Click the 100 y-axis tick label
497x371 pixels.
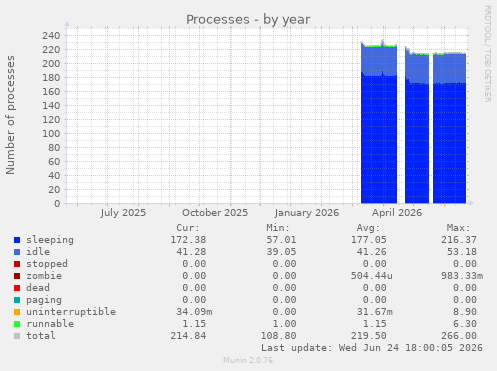tap(51, 134)
